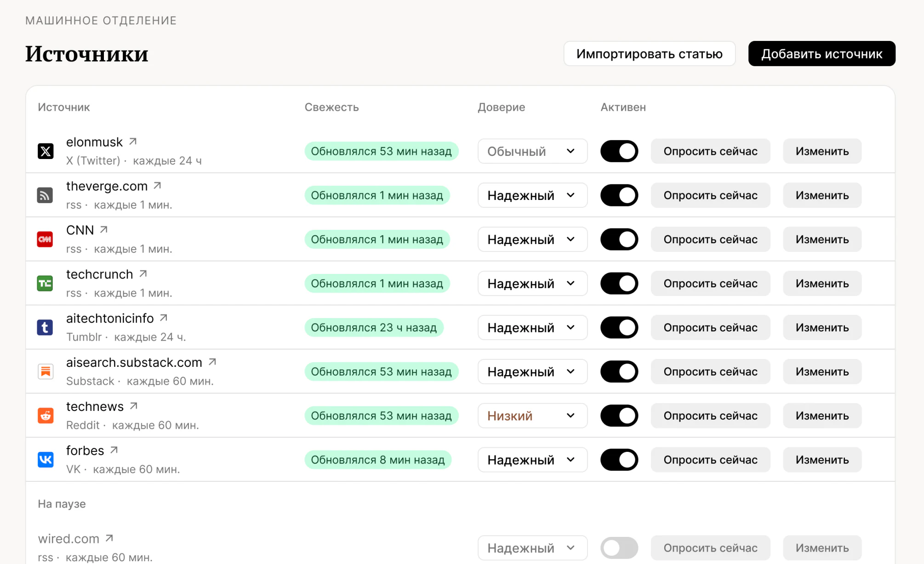This screenshot has height=564, width=924.
Task: Open the Низкий trust dropdown for technews
Action: coord(532,416)
